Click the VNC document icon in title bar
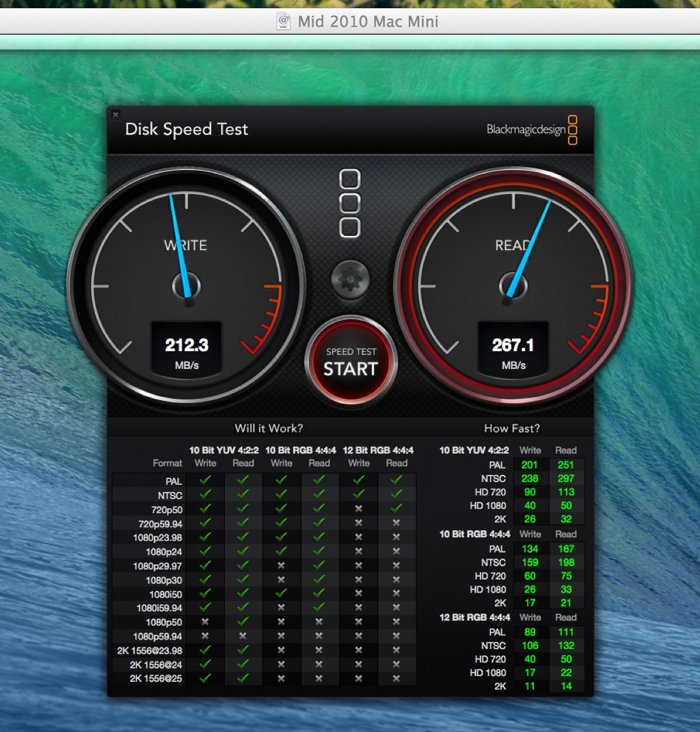 click(284, 21)
